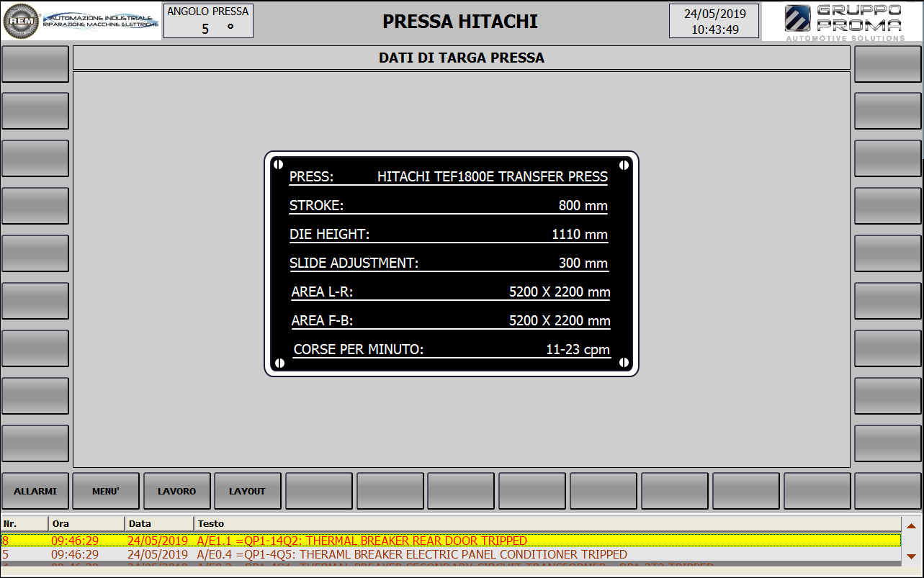Open the LAYOUT page
924x578 pixels.
point(248,491)
